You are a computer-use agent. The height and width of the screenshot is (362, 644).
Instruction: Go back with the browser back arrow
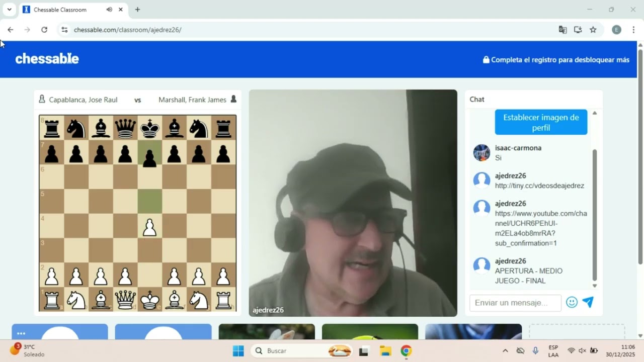10,30
